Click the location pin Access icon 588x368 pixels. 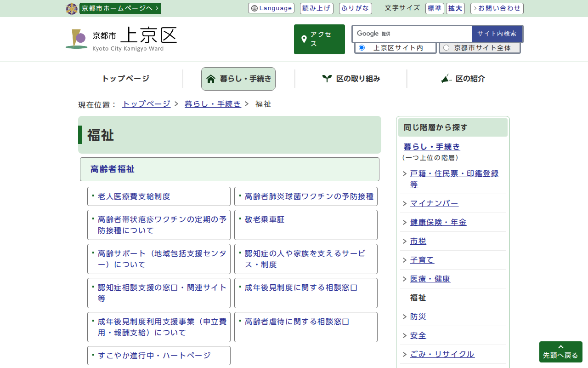tap(304, 39)
